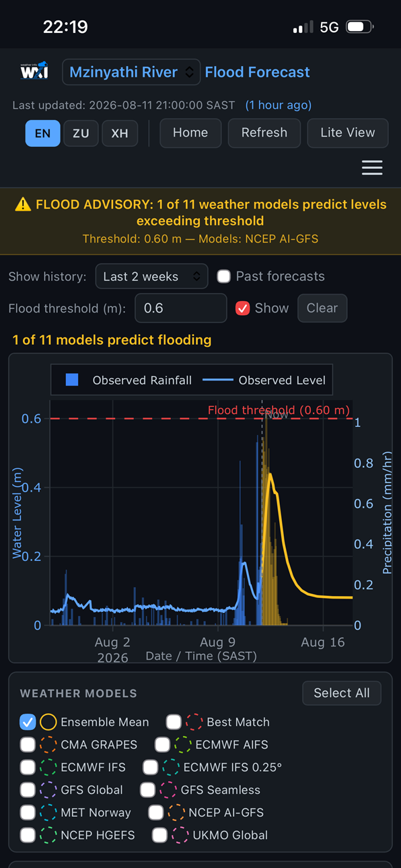Open the Last 2 weeks history dropdown
The image size is (401, 868).
point(151,276)
